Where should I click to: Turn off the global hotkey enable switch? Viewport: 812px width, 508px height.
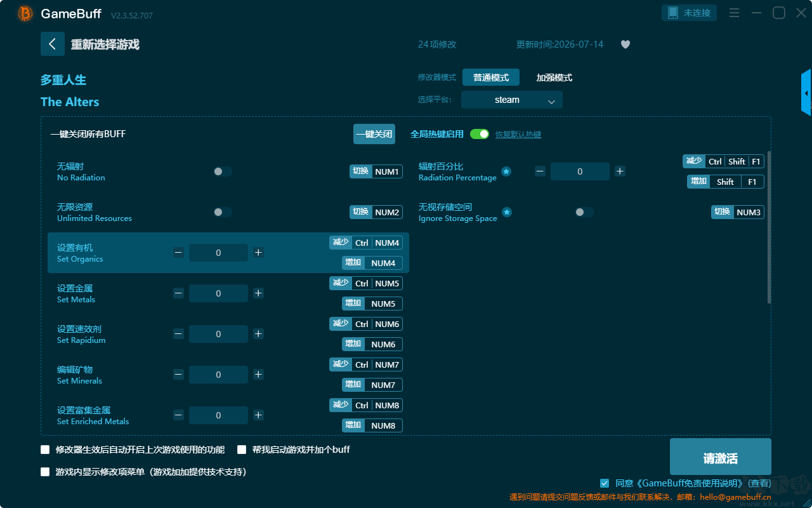[x=480, y=134]
